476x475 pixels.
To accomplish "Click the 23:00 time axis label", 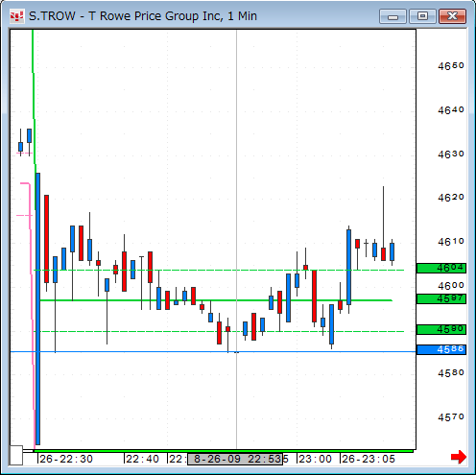I will [315, 459].
